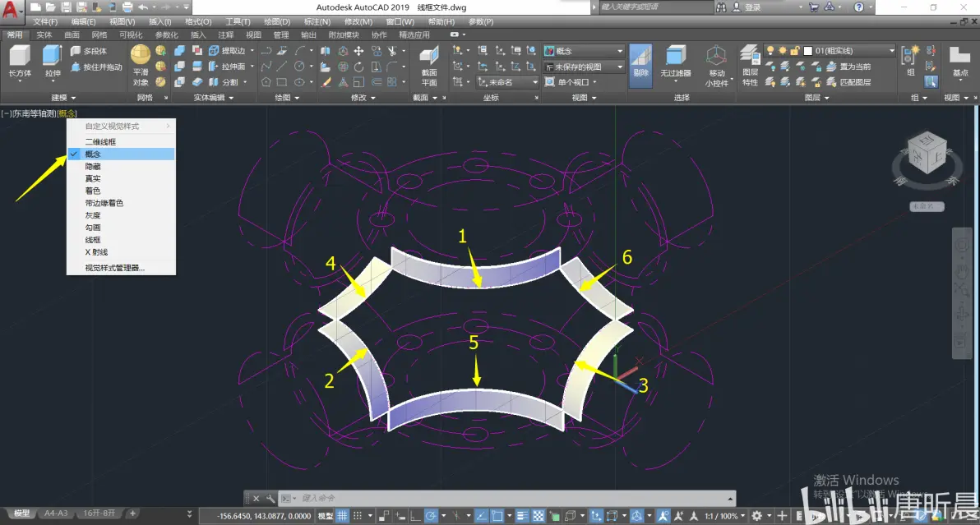Viewport: 980px width, 525px height.
Task: Select the move tool in 修改 panel
Action: click(358, 51)
